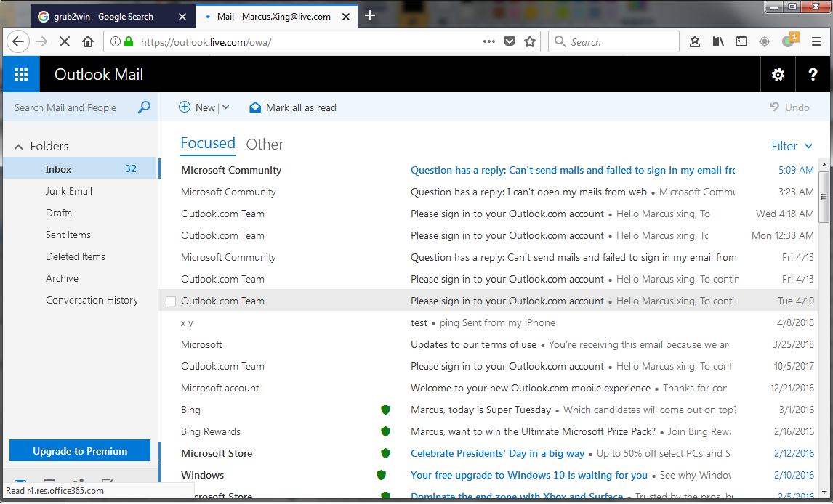
Task: Stop loading the page with X button
Action: [x=65, y=42]
